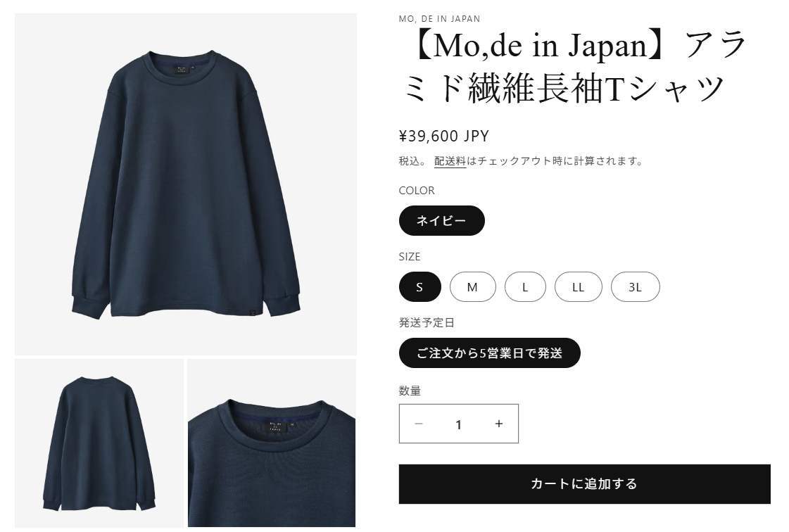Select size M option
789x532 pixels.
pyautogui.click(x=472, y=287)
